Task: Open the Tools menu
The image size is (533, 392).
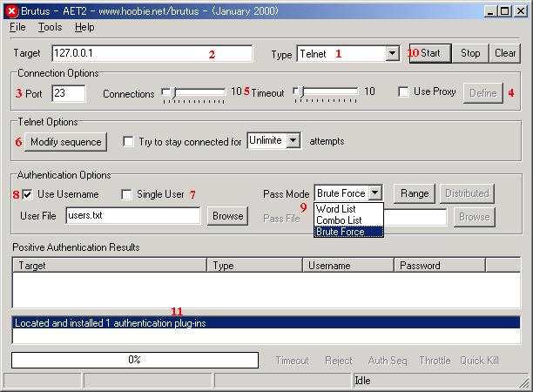Action: point(50,27)
